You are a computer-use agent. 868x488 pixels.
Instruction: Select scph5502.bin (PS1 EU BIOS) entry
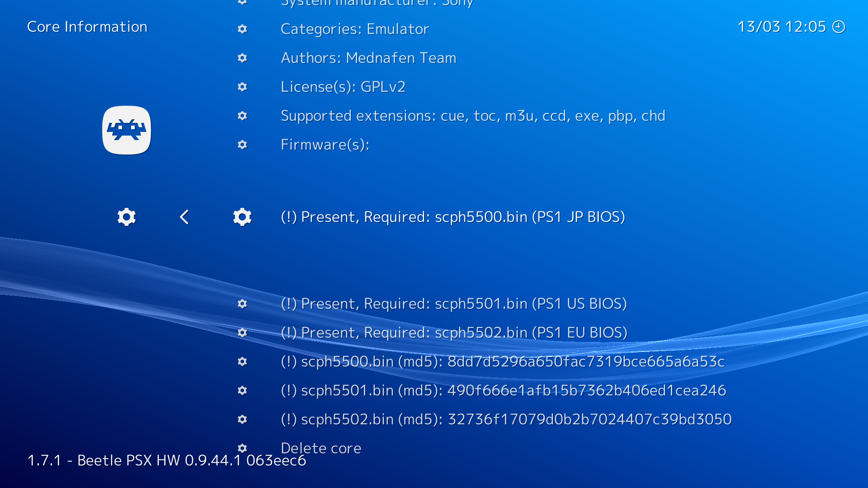point(454,333)
